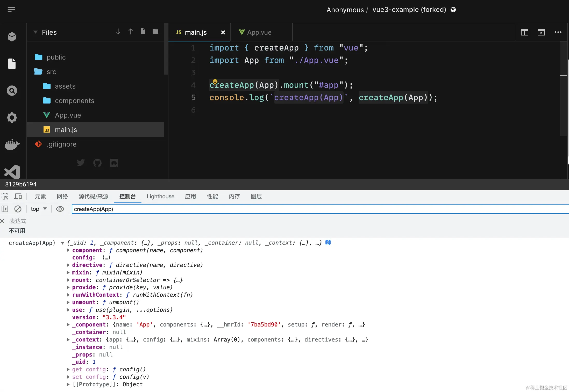Clear the console with the ban icon
The image size is (569, 392).
tap(18, 209)
